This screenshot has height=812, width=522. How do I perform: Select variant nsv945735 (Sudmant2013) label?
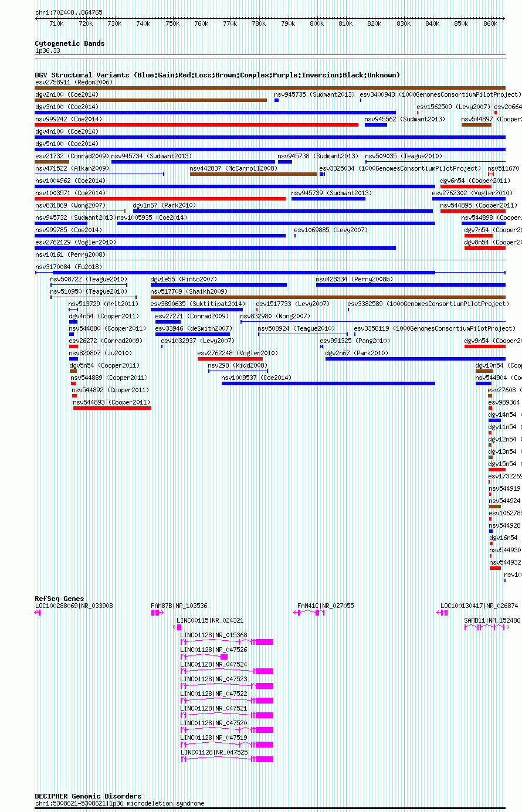point(315,95)
